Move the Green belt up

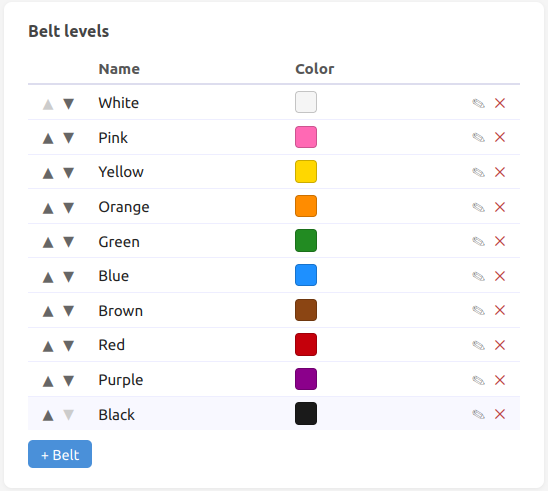click(x=48, y=242)
